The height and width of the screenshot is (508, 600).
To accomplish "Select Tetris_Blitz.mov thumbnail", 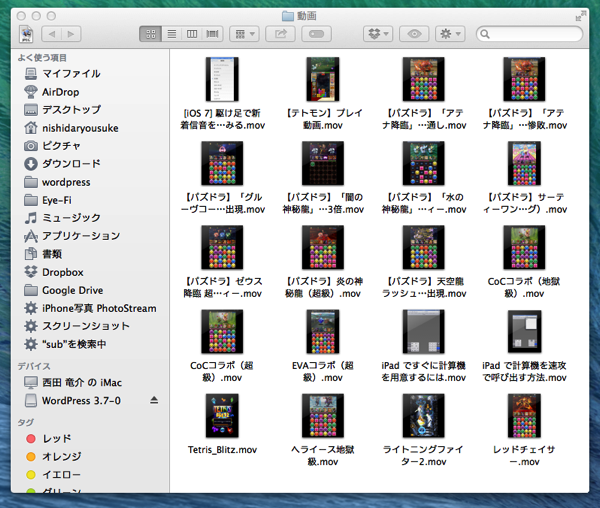I will 222,416.
